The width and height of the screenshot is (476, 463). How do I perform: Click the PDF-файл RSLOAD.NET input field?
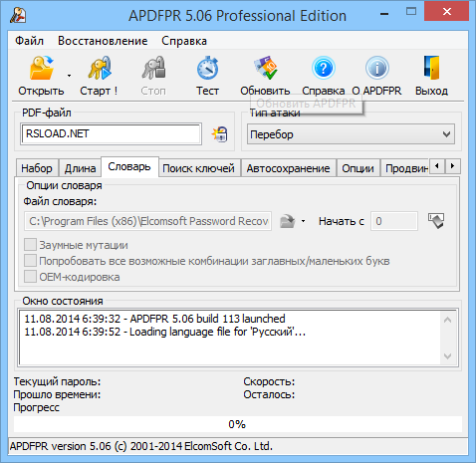112,133
